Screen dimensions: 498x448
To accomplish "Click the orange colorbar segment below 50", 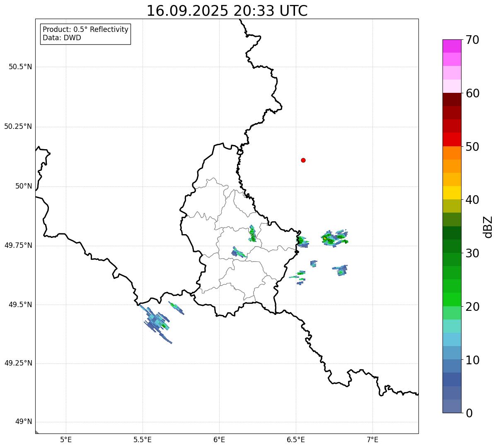I will click(x=452, y=153).
